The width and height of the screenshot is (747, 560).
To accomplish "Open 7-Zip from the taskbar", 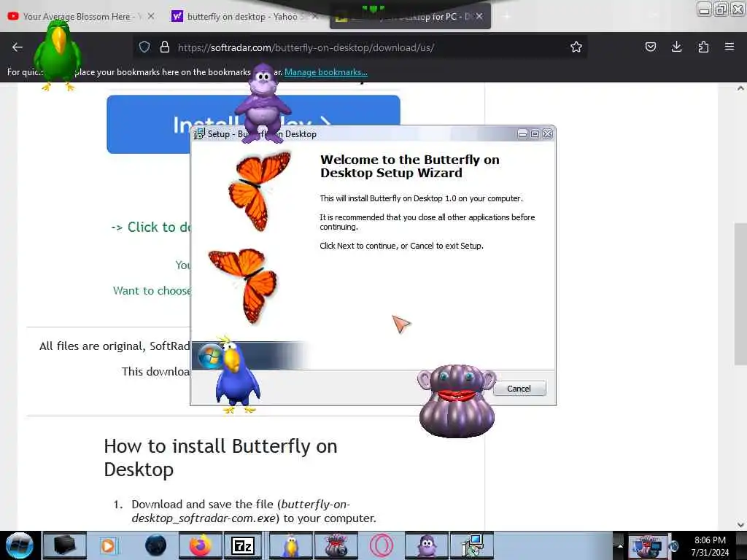I will click(243, 545).
